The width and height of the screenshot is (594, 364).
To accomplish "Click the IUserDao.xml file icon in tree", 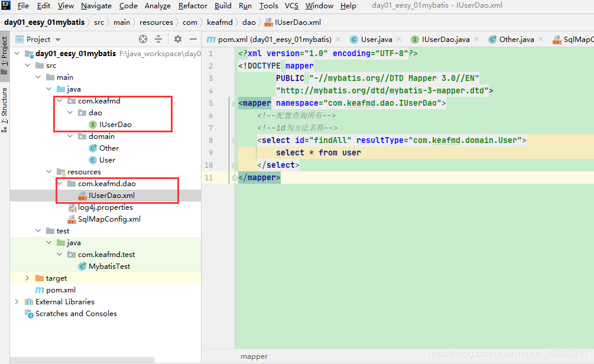I will coord(82,196).
